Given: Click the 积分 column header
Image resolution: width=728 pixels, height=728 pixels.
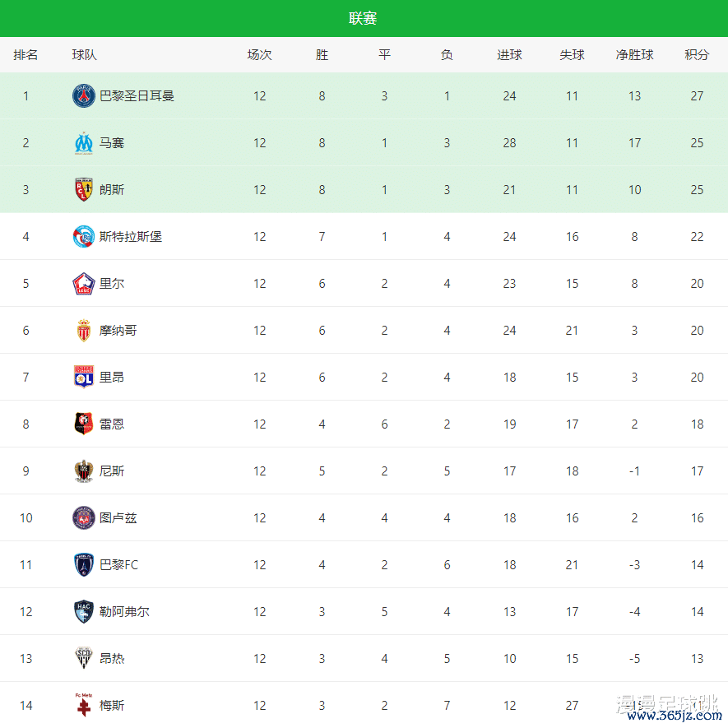Looking at the screenshot, I should tap(697, 55).
